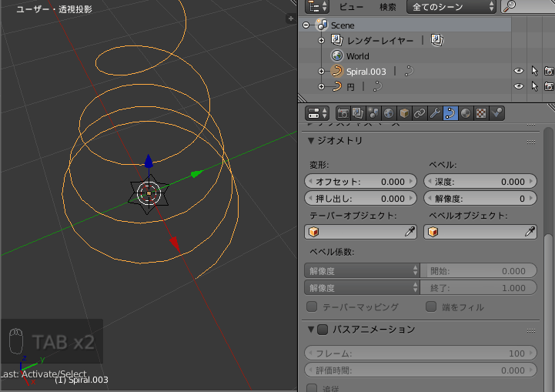Open the Material properties sphere icon
Screen dimensions: 555x392
(x=466, y=113)
